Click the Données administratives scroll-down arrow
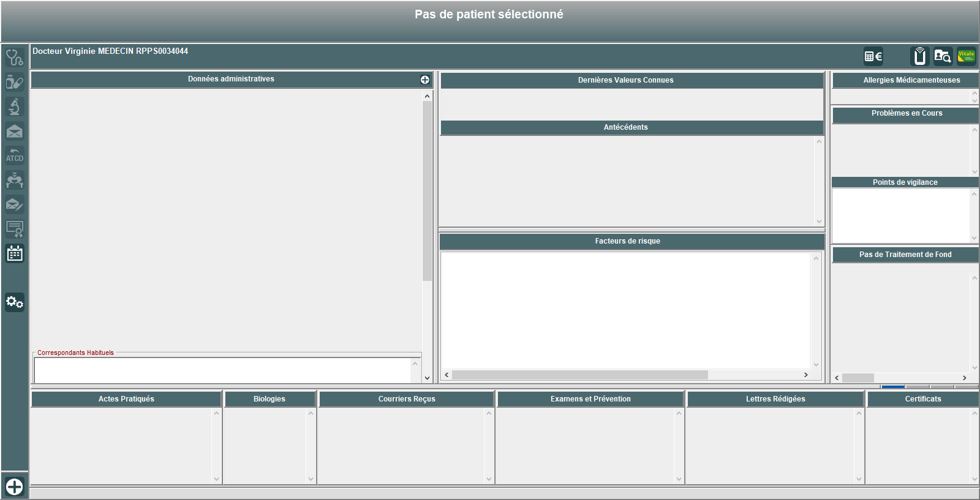Image resolution: width=980 pixels, height=500 pixels. click(x=427, y=378)
